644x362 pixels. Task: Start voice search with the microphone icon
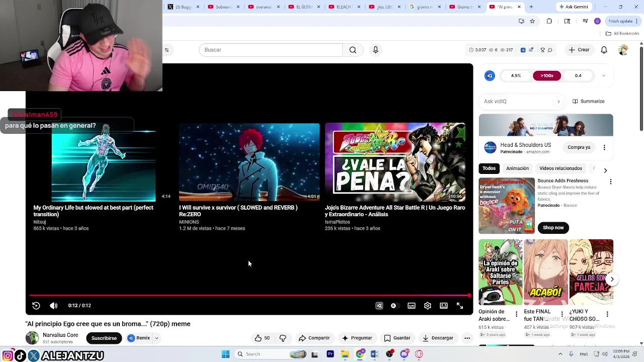pos(375,50)
